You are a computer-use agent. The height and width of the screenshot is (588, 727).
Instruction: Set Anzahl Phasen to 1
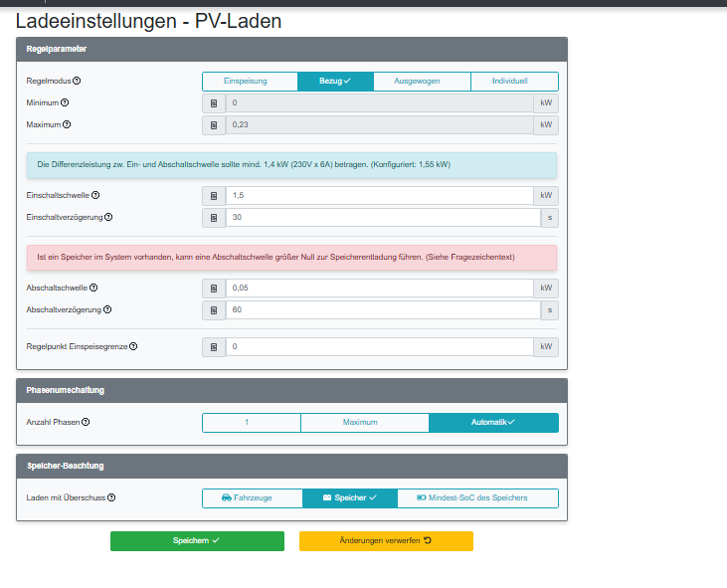coord(252,423)
